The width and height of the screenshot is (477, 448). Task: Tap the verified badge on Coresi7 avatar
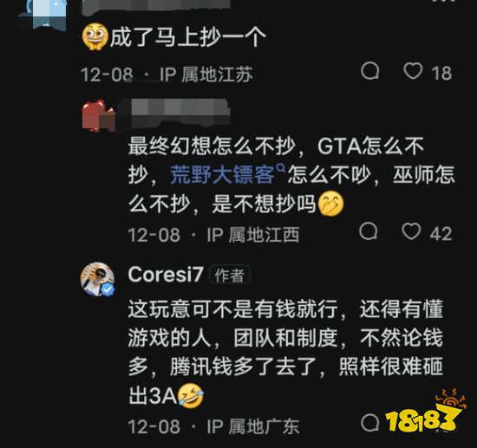108,289
